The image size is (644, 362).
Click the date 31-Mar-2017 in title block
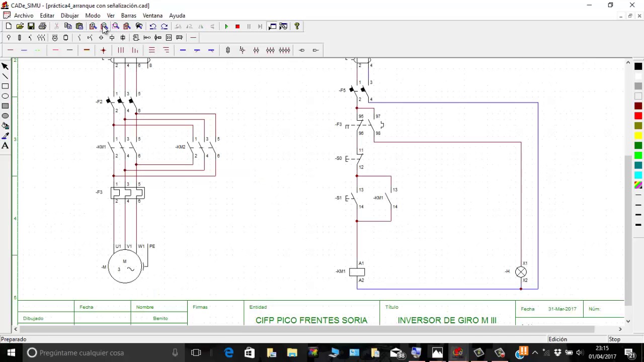click(x=562, y=309)
